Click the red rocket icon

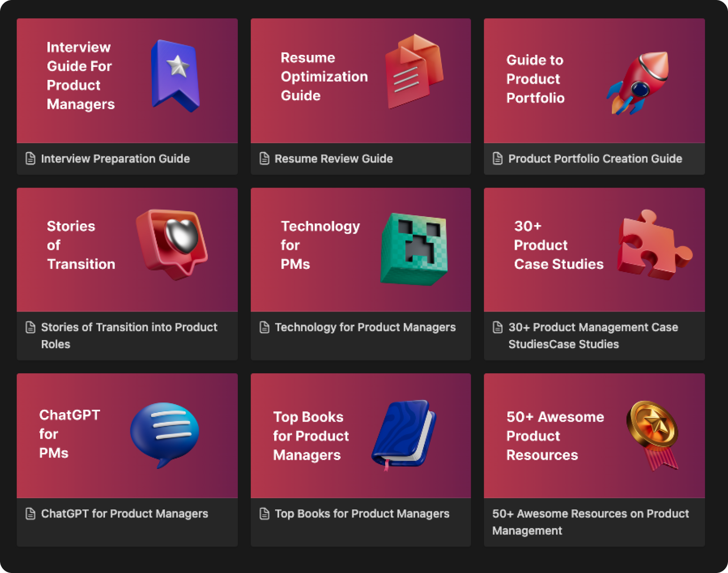[x=638, y=83]
